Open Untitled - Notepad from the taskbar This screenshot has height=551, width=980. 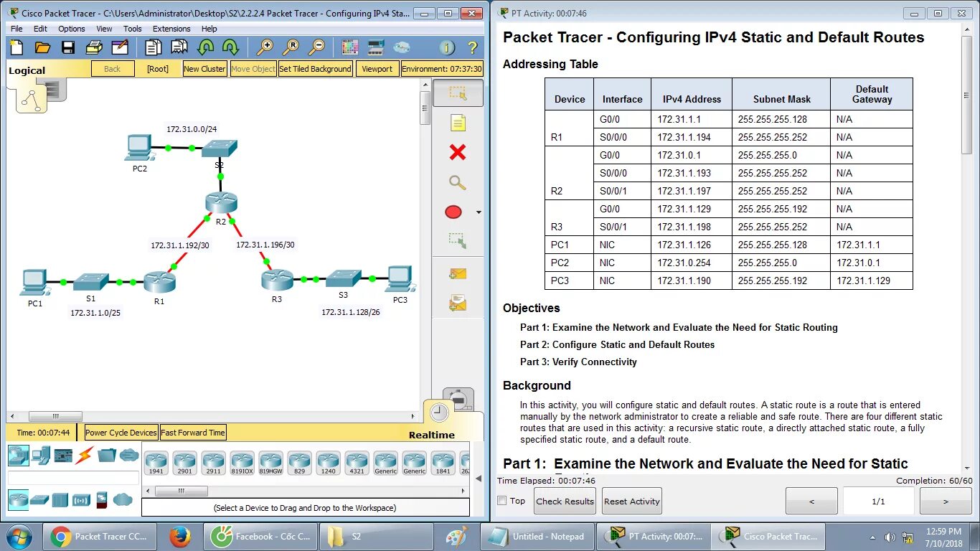point(539,537)
